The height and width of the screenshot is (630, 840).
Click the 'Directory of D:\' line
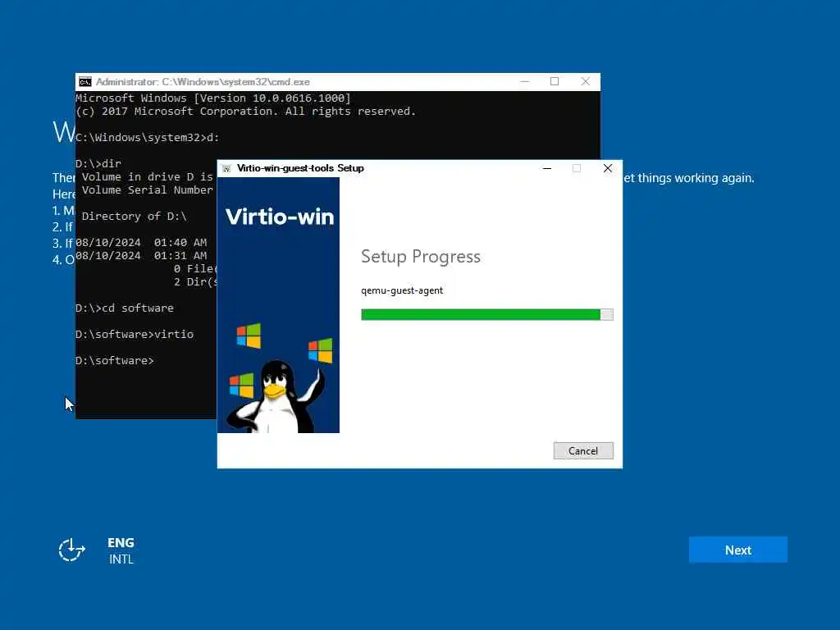[x=134, y=217]
